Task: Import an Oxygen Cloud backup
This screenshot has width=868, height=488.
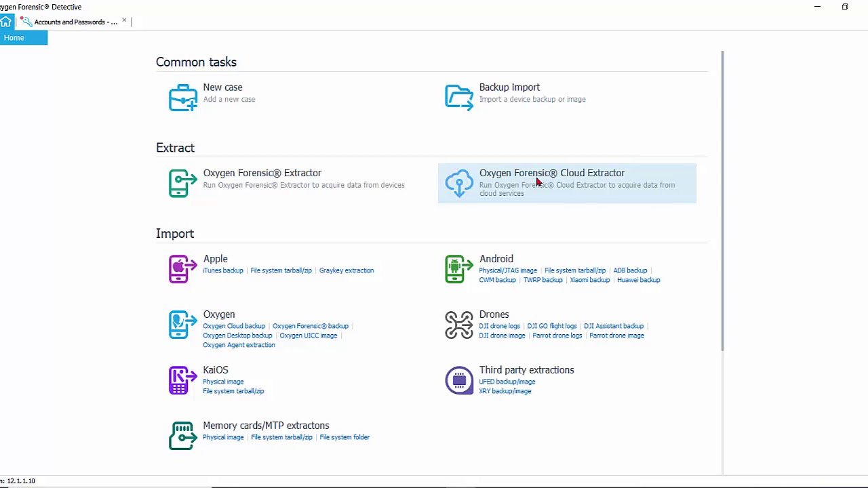Action: [234, 326]
